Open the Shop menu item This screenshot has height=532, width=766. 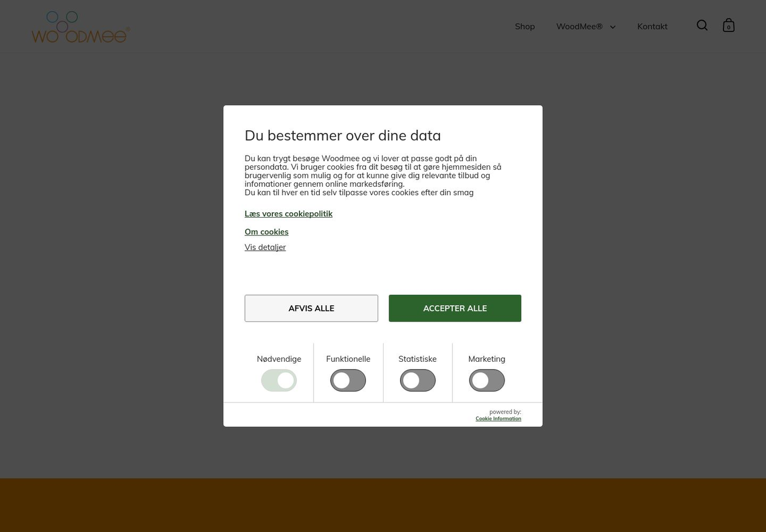pos(525,26)
